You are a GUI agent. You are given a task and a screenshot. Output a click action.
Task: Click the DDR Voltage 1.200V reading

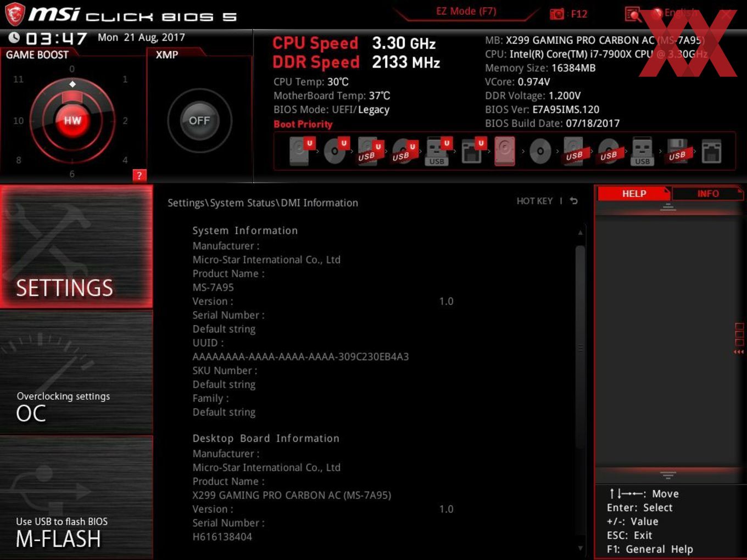533,96
